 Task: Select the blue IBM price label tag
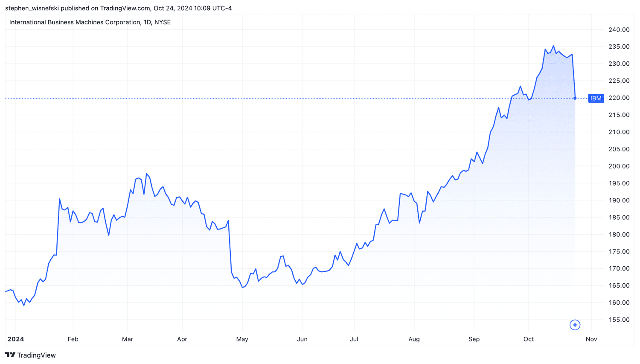click(596, 98)
